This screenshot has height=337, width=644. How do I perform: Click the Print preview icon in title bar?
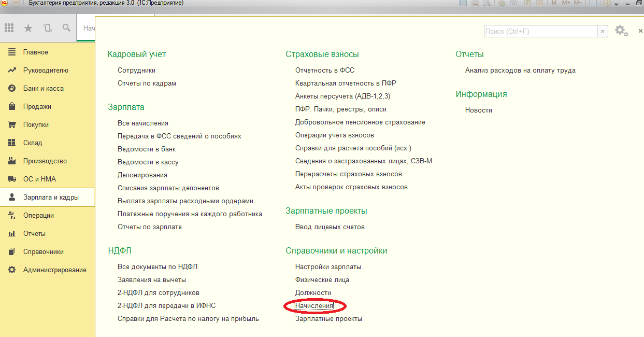pos(487,3)
